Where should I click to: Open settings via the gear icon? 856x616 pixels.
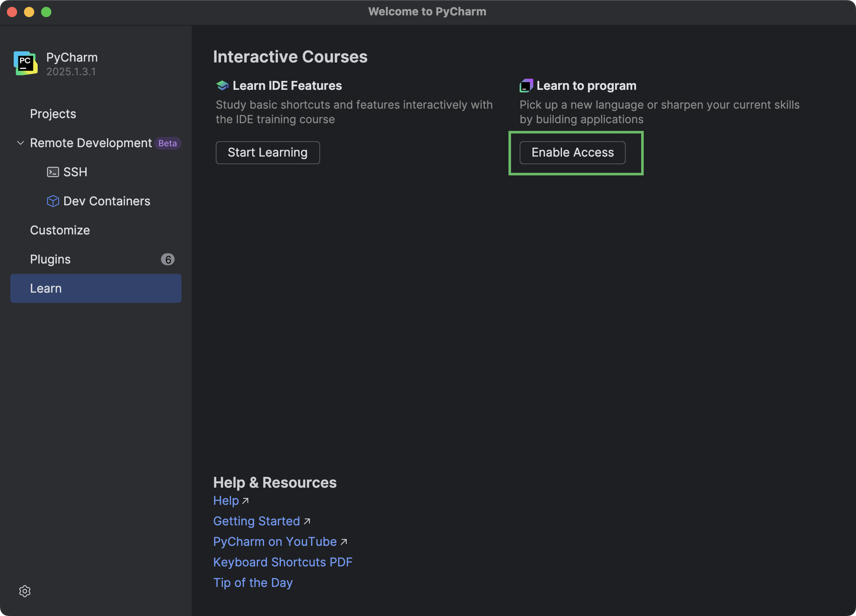(25, 591)
